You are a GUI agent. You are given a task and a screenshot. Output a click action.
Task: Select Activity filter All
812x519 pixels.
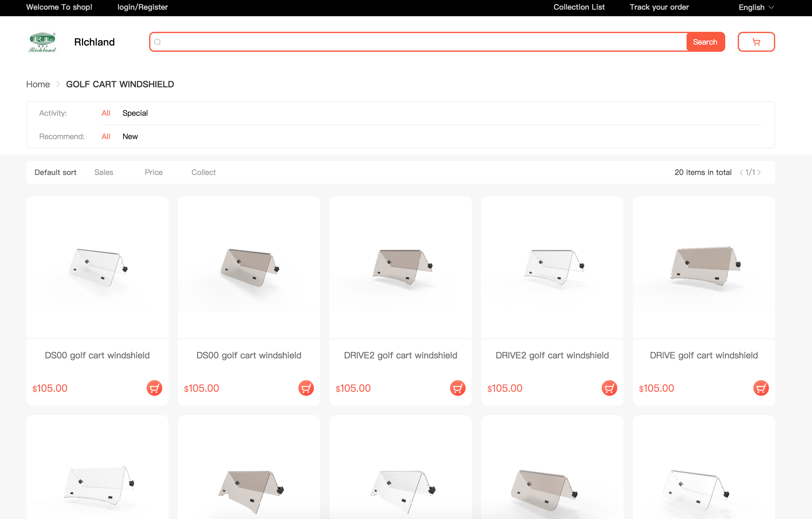click(106, 113)
